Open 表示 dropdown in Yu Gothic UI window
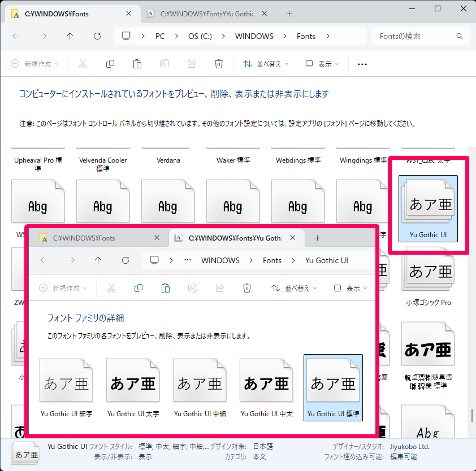This screenshot has height=471, width=476. (350, 288)
